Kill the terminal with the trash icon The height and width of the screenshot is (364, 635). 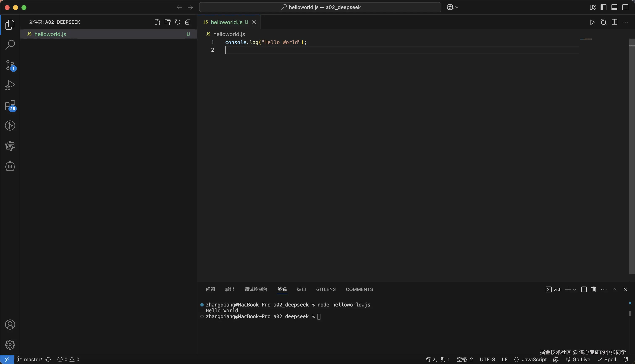(593, 289)
